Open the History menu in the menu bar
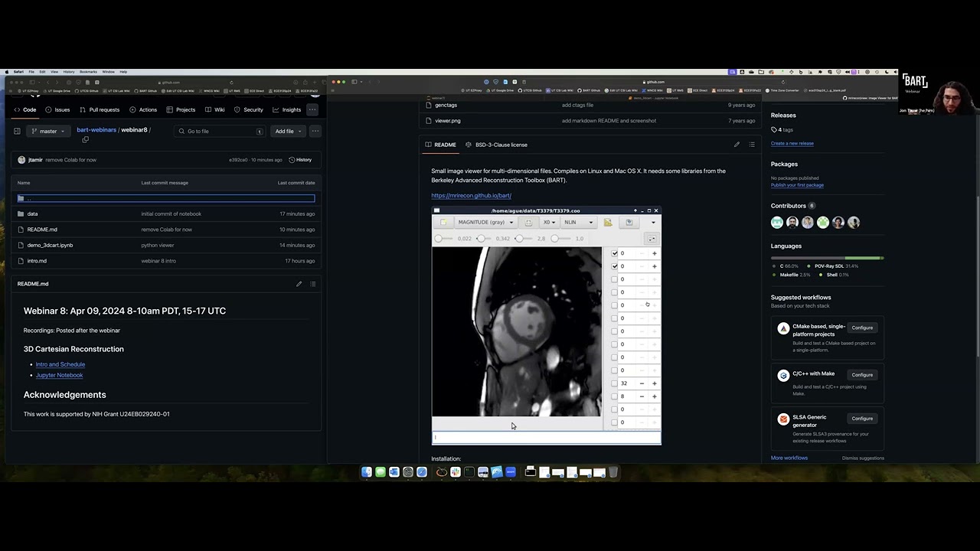The width and height of the screenshot is (980, 551). coord(69,72)
